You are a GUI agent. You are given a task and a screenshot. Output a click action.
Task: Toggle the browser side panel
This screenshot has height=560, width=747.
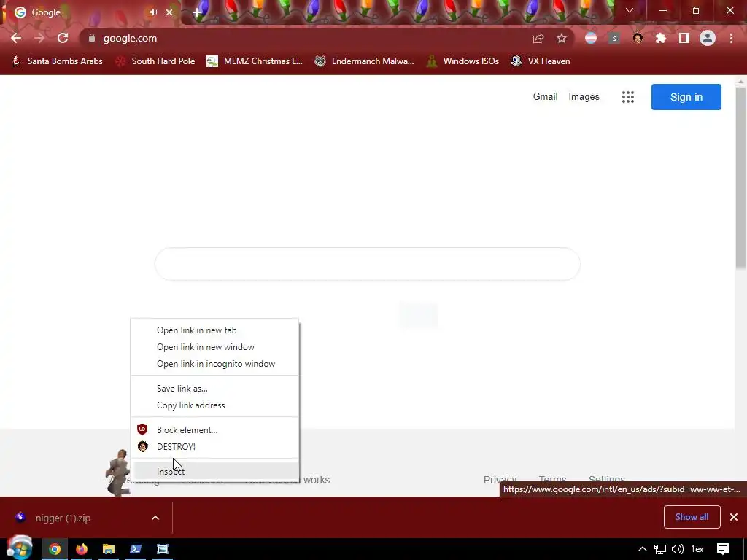tap(684, 38)
